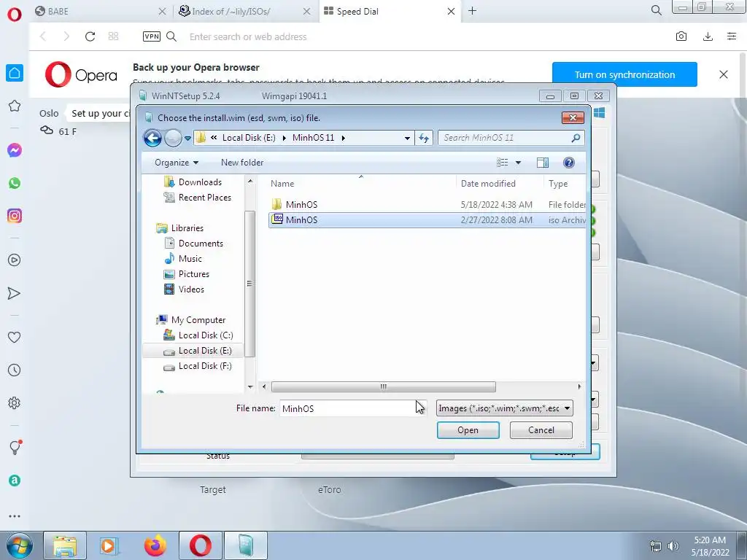The width and height of the screenshot is (747, 560).
Task: Click the Opera Snapshot camera icon
Action: (681, 36)
